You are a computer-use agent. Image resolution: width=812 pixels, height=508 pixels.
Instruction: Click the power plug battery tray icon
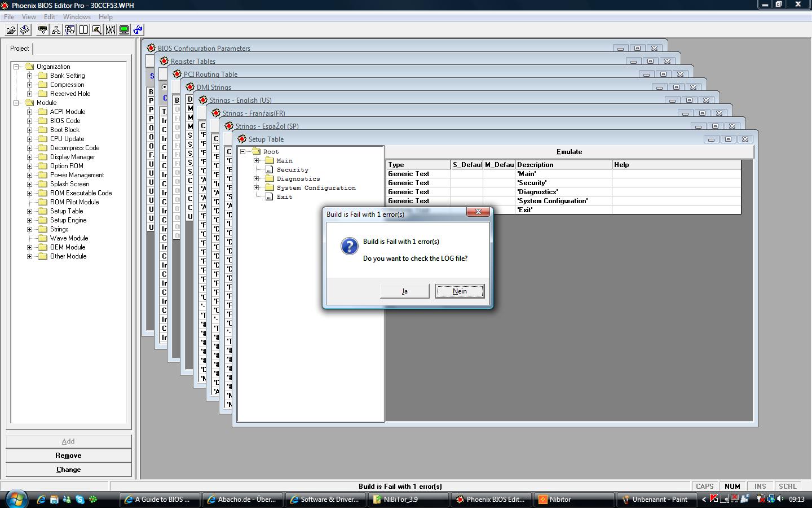[x=761, y=499]
